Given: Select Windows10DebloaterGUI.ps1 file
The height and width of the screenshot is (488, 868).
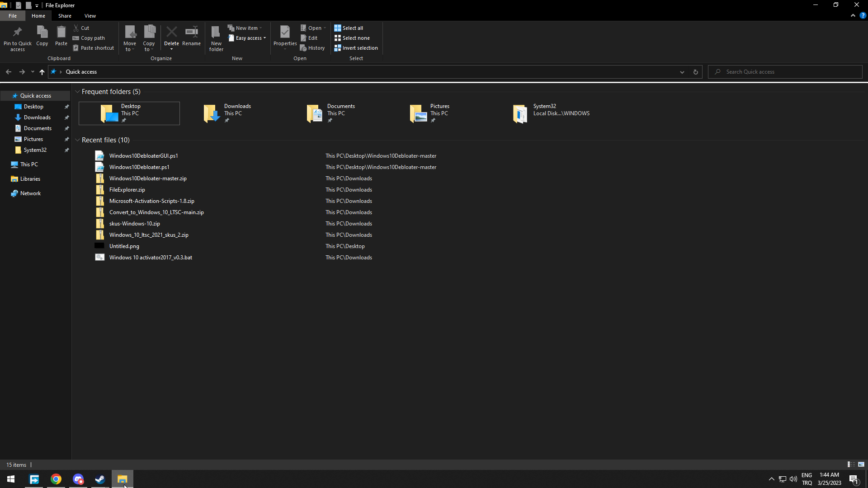Looking at the screenshot, I should [x=143, y=156].
